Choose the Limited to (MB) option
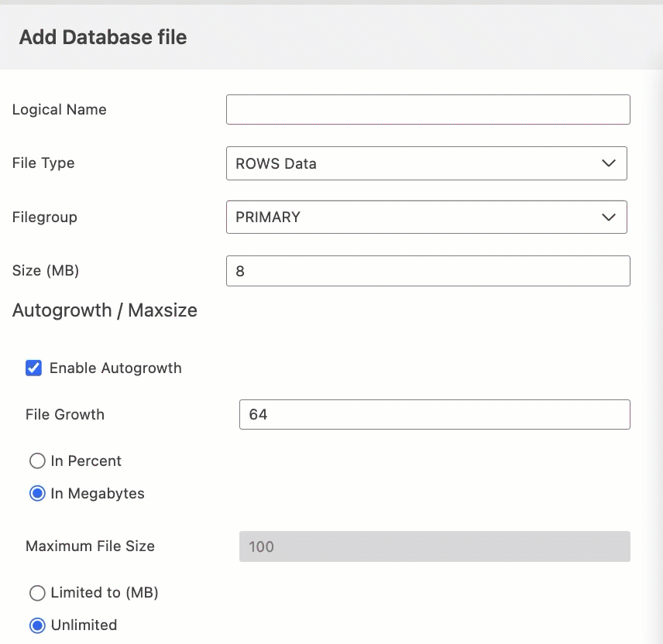Screen dimensions: 663x644 point(37,593)
